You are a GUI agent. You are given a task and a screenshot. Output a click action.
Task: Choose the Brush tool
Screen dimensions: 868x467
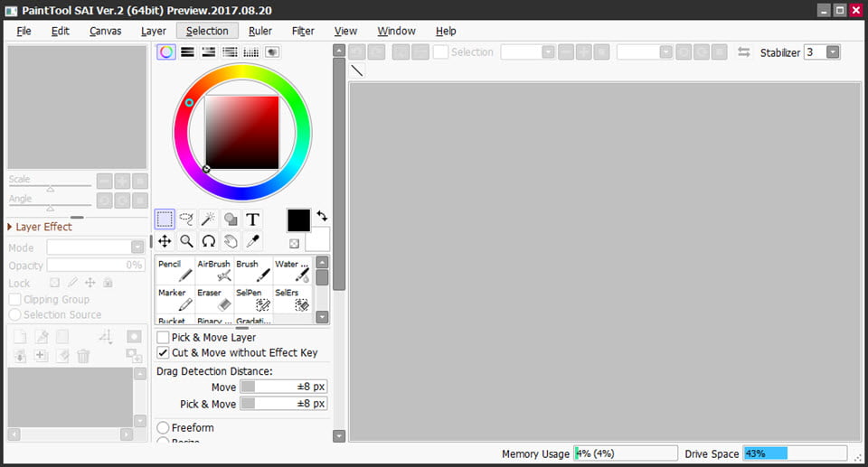click(253, 271)
